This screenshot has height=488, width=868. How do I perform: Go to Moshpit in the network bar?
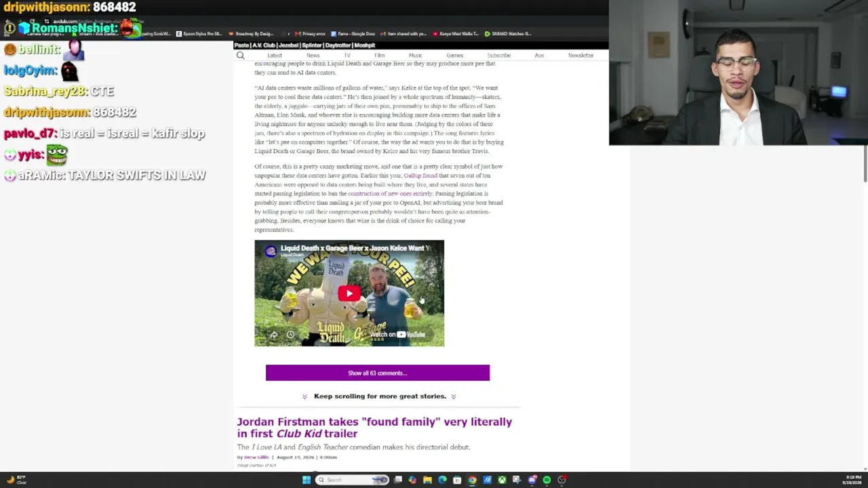tap(365, 45)
